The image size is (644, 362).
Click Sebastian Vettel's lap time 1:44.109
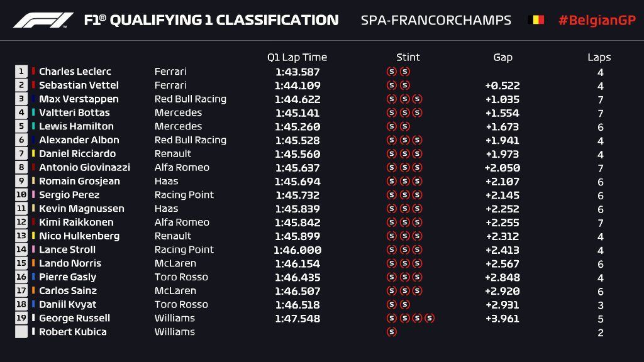click(297, 85)
